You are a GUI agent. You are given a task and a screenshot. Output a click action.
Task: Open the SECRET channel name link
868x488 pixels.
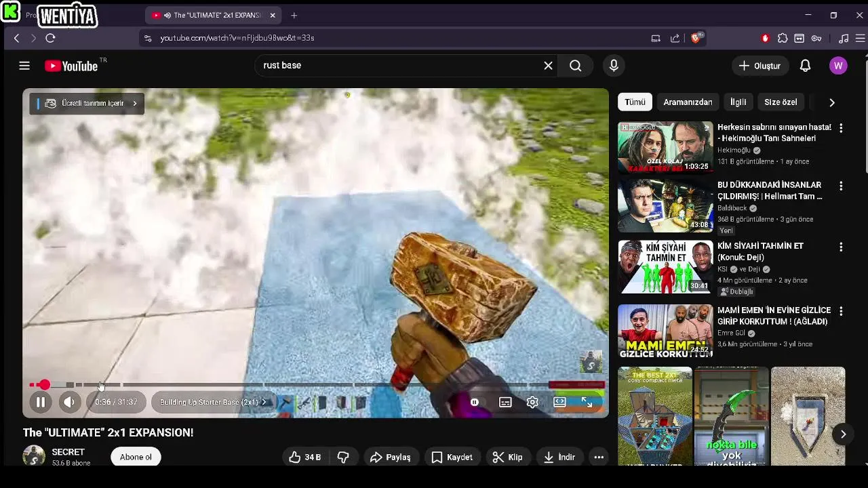click(68, 452)
